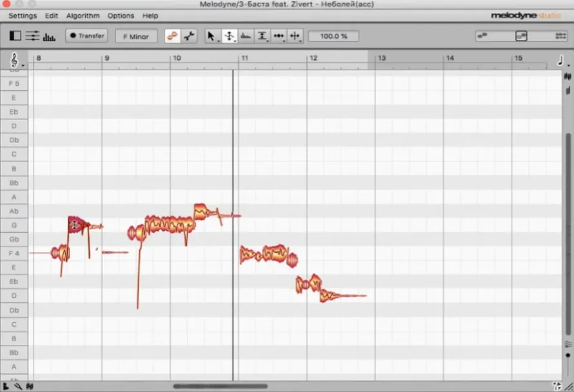
Task: Expand the Main tool sub-menu arrow
Action: point(219,41)
